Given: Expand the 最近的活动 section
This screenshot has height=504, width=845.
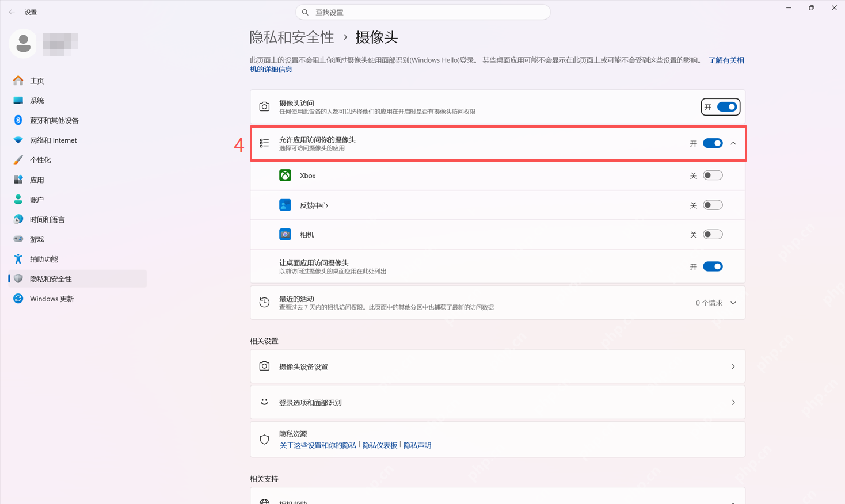Looking at the screenshot, I should click(733, 303).
